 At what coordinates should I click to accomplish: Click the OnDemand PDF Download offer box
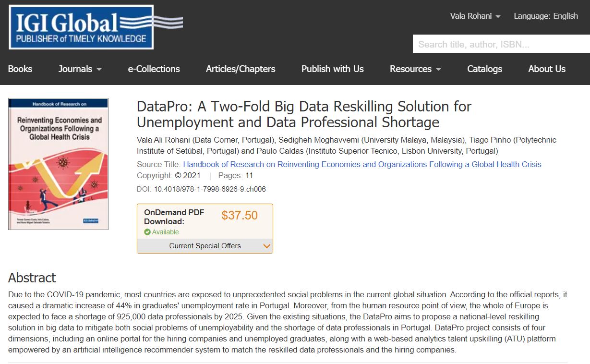point(205,221)
